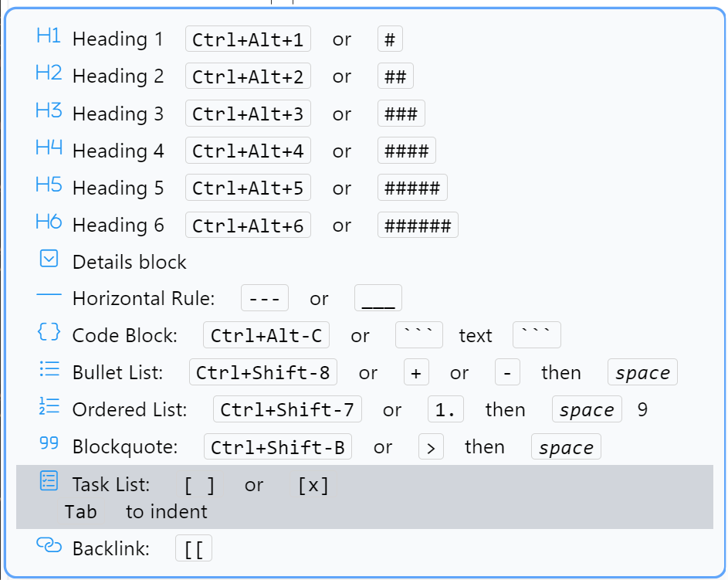Click the H4 heading icon
Screen dimensions: 728x580
coord(49,148)
